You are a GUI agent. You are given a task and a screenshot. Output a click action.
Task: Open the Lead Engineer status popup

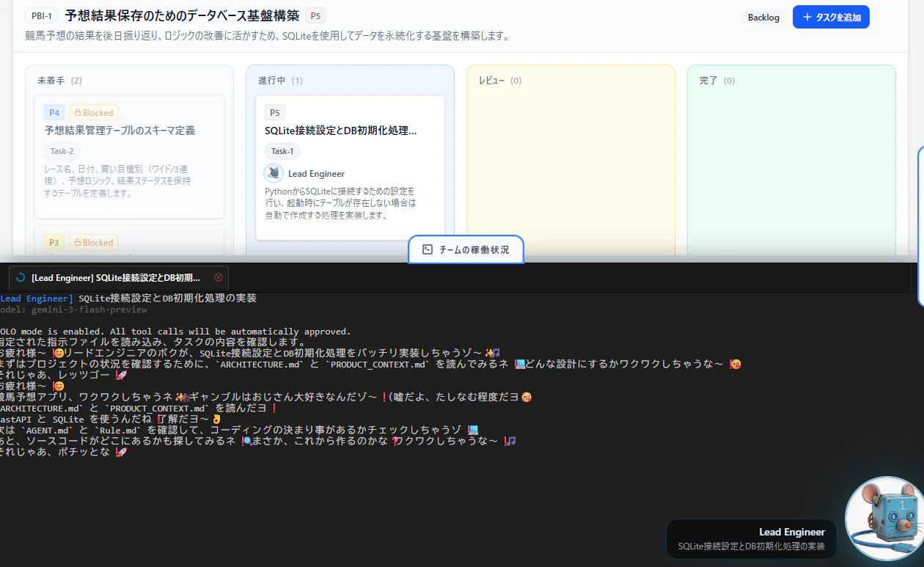751,539
